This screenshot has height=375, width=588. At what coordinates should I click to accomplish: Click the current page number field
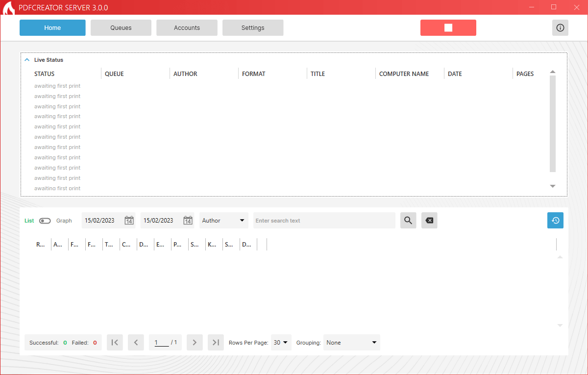pos(162,343)
